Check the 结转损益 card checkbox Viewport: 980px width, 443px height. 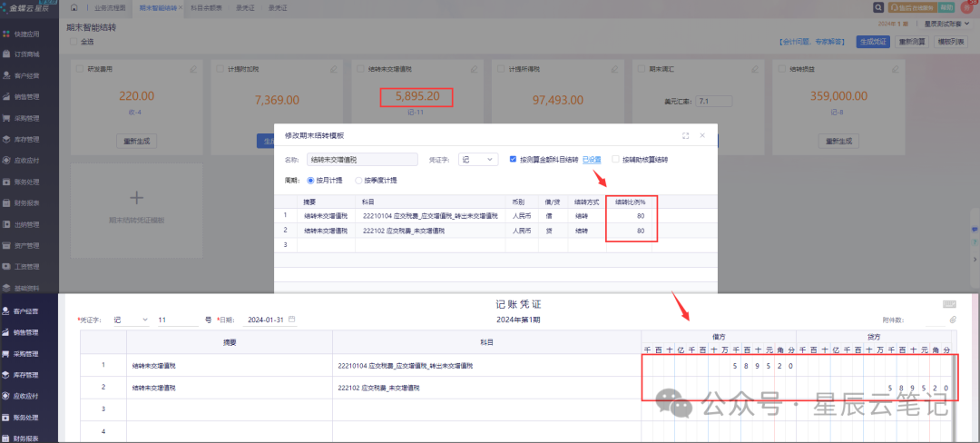click(780, 69)
